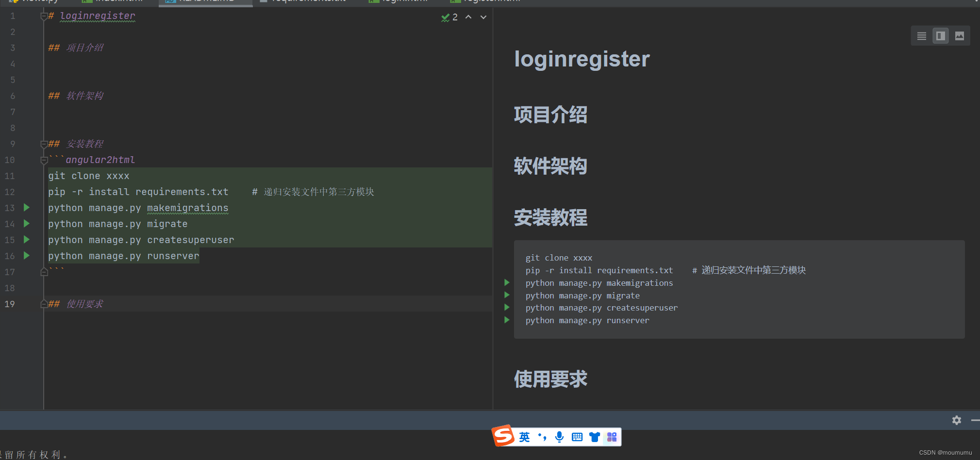
Task: Place cursor on '## 项目介绍' in editor
Action: pos(76,48)
